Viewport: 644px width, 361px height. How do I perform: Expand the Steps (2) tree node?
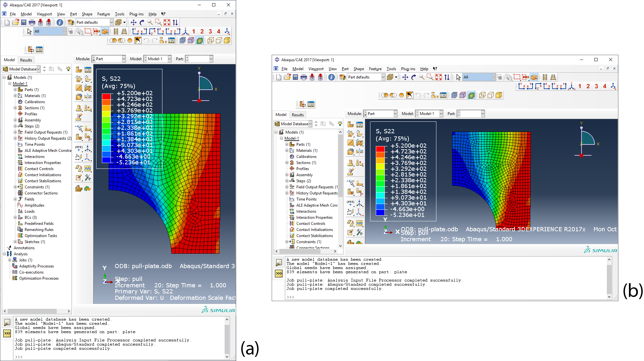tap(15, 126)
